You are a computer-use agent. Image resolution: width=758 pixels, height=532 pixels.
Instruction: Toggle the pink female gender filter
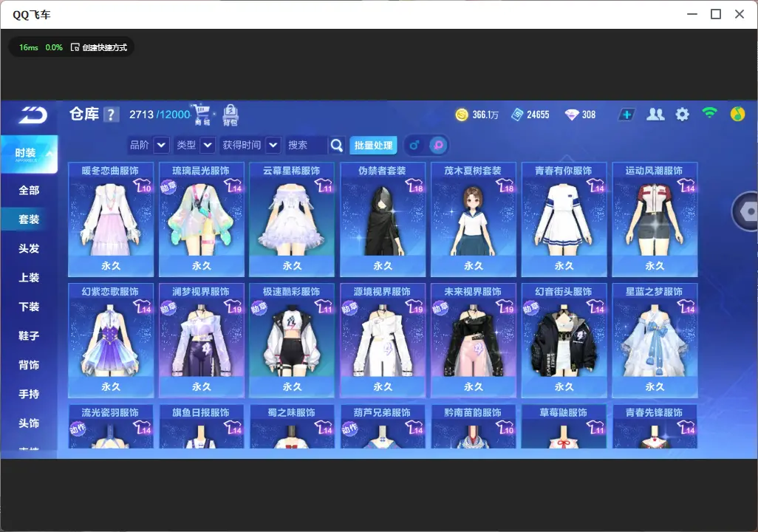click(438, 145)
